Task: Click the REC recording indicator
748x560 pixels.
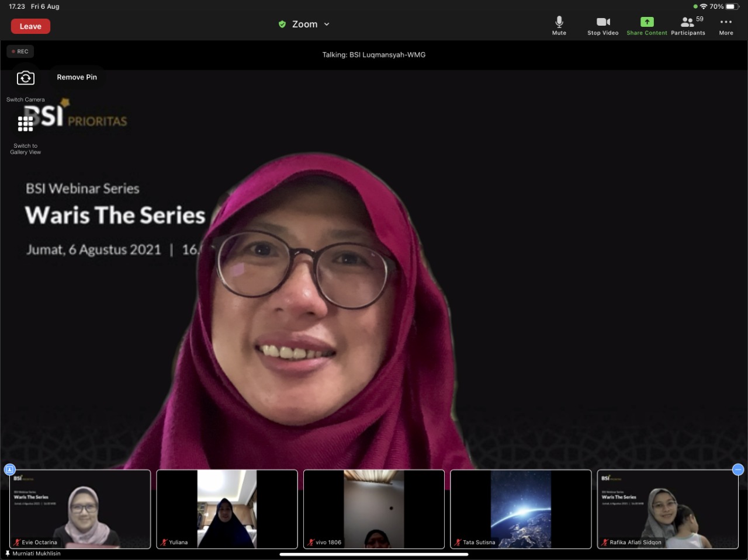Action: [x=20, y=51]
